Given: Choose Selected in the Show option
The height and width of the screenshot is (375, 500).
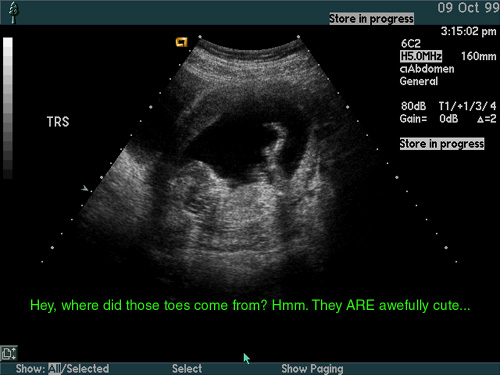Looking at the screenshot, I should 88,369.
